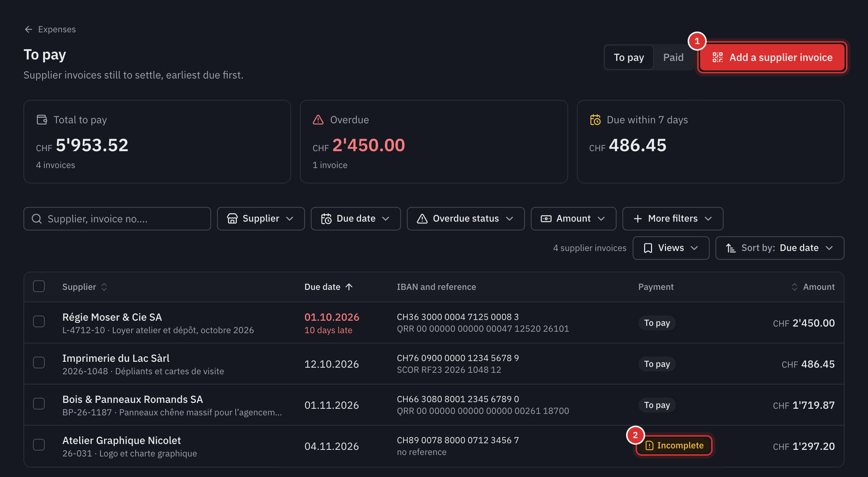Screen dimensions: 868x477
Task: Click the plus icon on More filters
Action: pos(638,219)
